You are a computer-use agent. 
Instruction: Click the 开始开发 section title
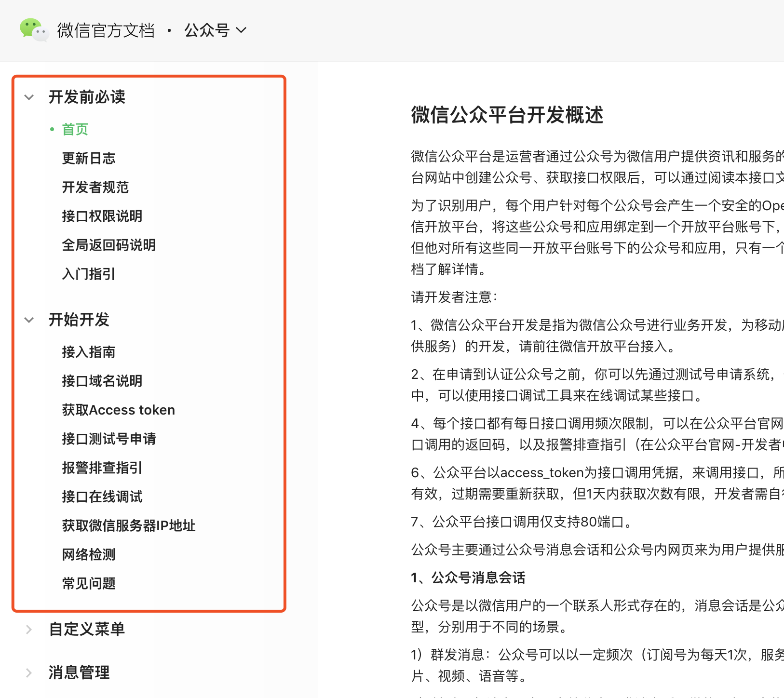[79, 320]
